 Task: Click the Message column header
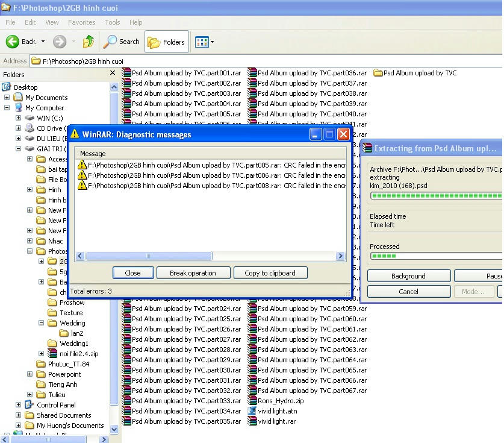[211, 154]
